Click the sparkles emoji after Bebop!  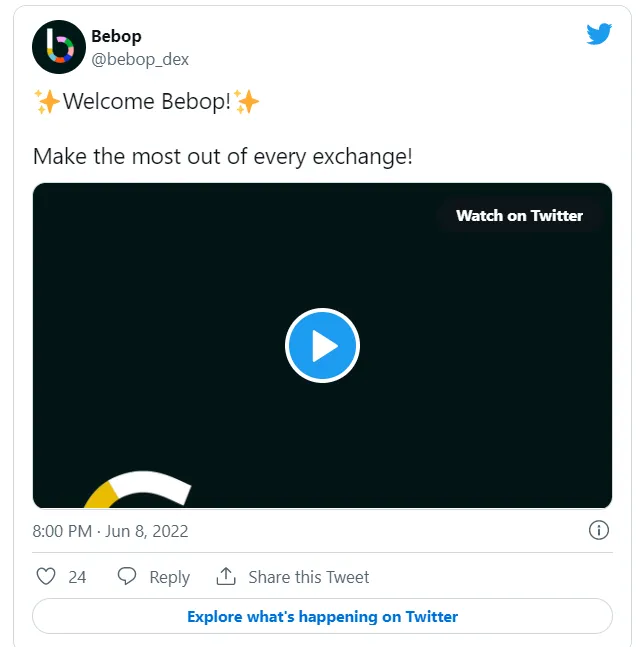click(x=246, y=102)
